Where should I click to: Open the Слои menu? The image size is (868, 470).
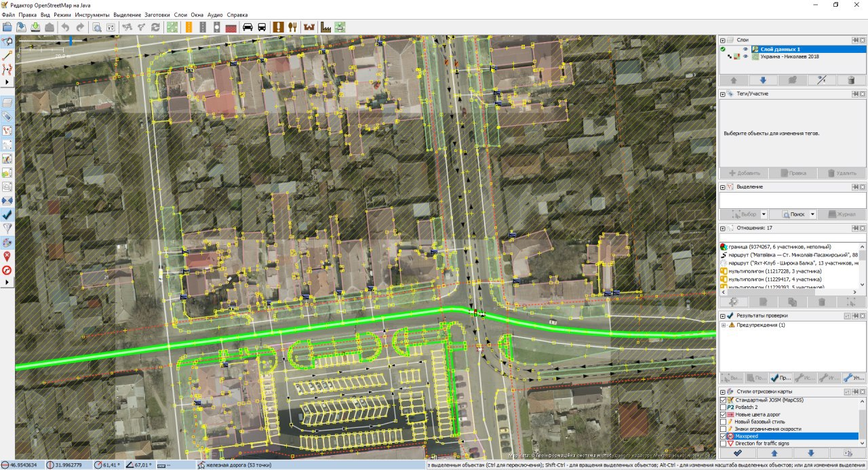(181, 14)
